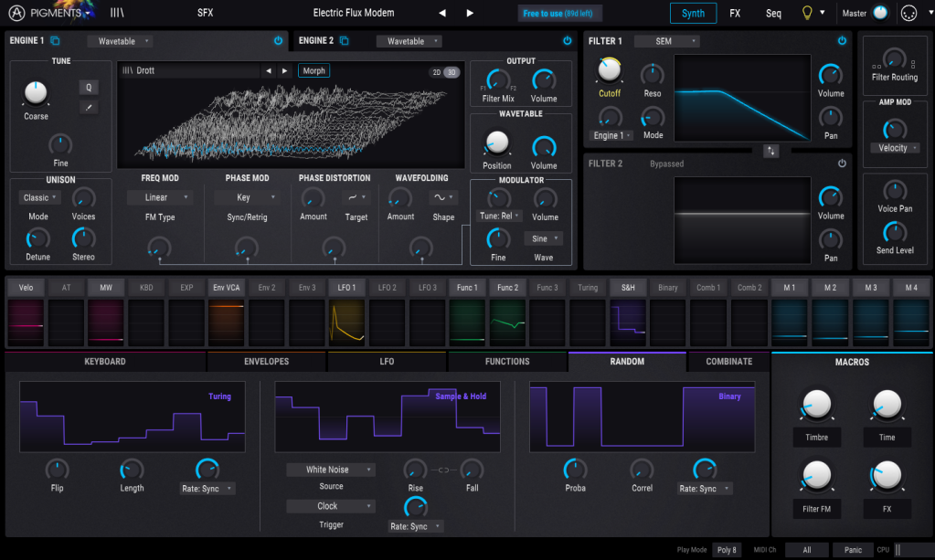Select next wavetable arrow beside Drott

(284, 70)
